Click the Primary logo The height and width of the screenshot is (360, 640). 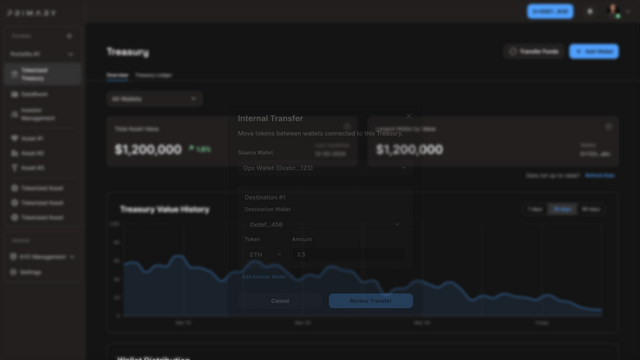point(32,13)
